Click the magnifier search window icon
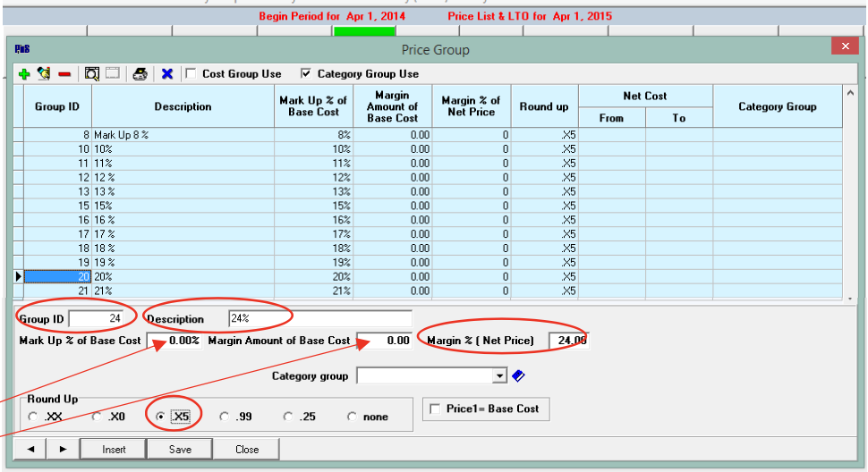The height and width of the screenshot is (472, 868). pyautogui.click(x=92, y=73)
